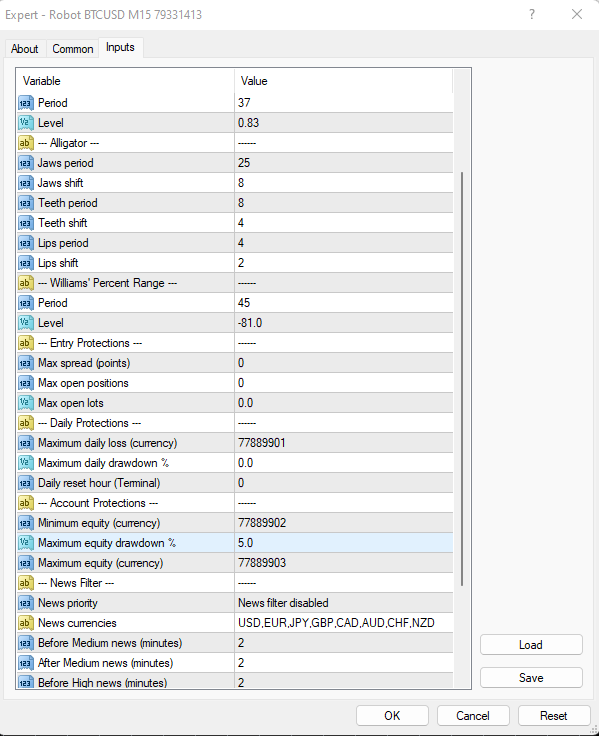
Task: Click the integer icon beside Teeth period
Action: (26, 203)
